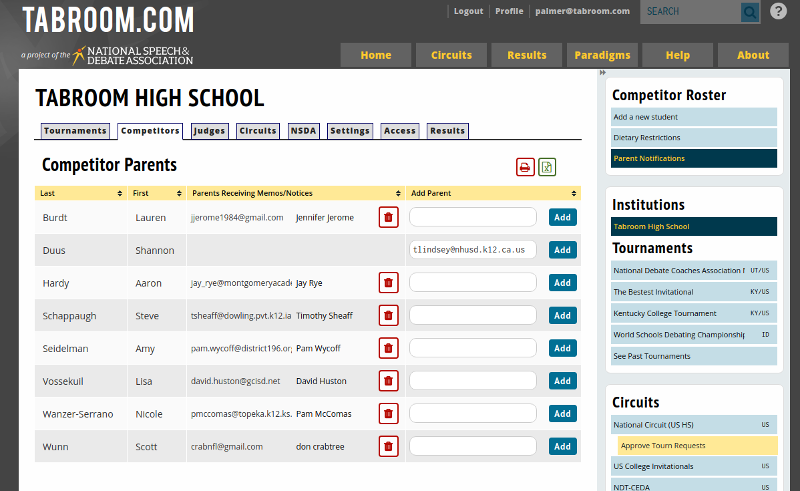Click Add button for Shannon Duus
800x491 pixels.
pos(562,250)
